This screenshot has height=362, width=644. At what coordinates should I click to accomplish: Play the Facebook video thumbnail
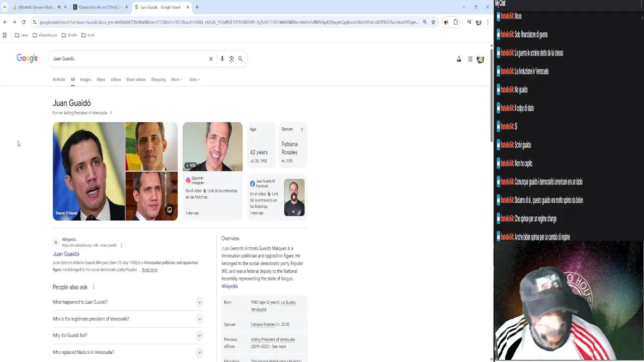click(294, 197)
